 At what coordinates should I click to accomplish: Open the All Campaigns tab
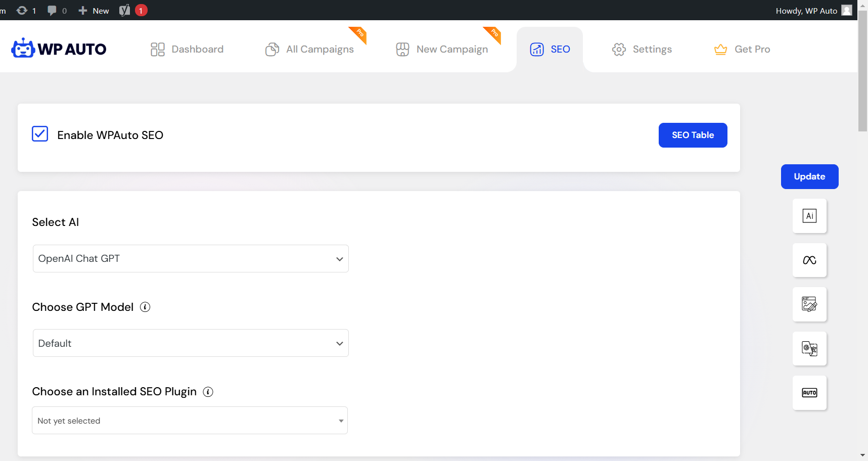(309, 49)
